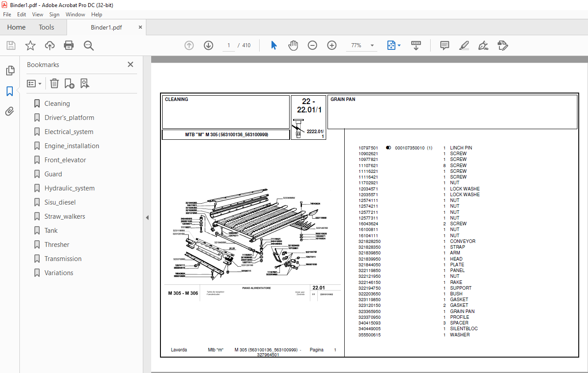Click the Edit PDF stamp tool icon
Screen dimensions: 588x373
(x=502, y=45)
